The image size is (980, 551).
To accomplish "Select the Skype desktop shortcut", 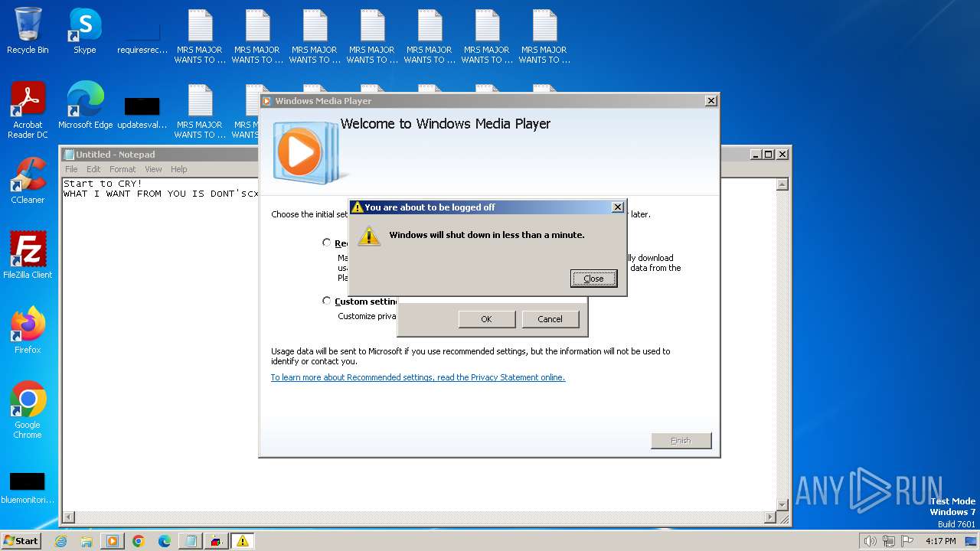I will [85, 31].
